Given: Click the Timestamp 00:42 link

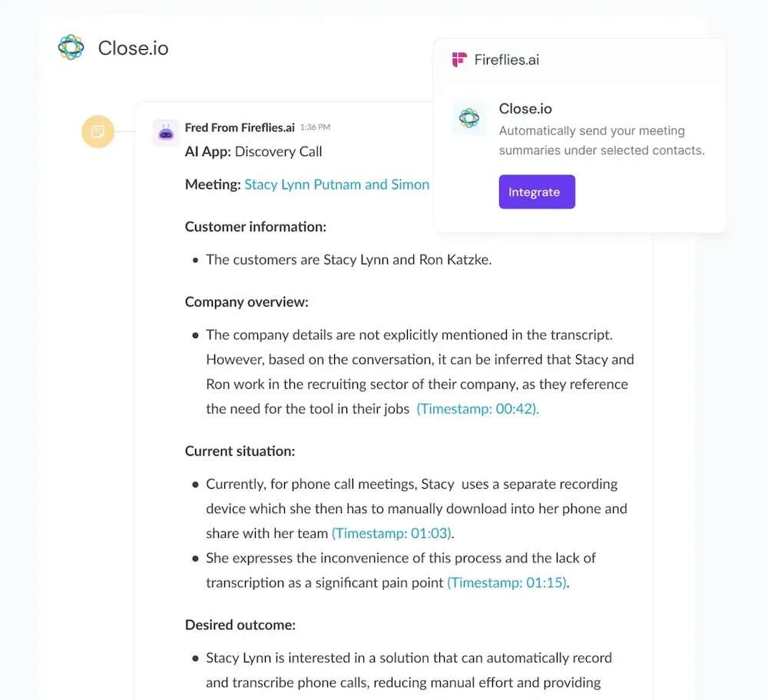Looking at the screenshot, I should (x=478, y=409).
